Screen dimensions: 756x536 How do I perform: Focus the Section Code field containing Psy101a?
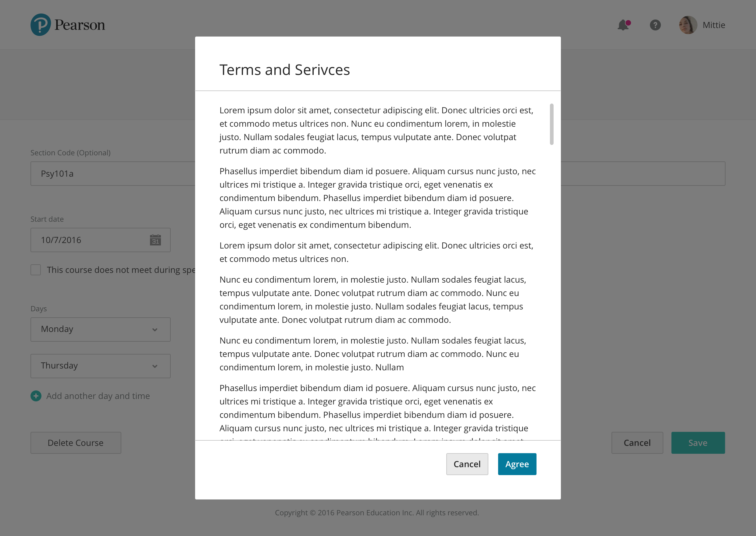112,174
